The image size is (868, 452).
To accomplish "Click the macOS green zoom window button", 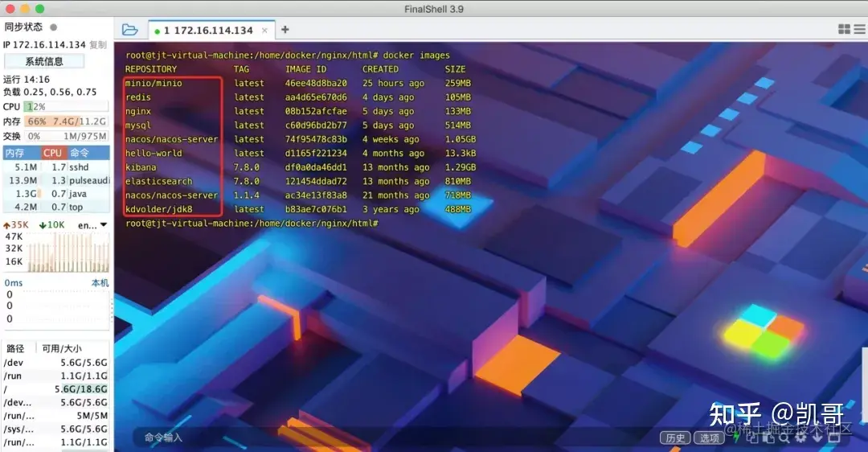I will point(40,9).
